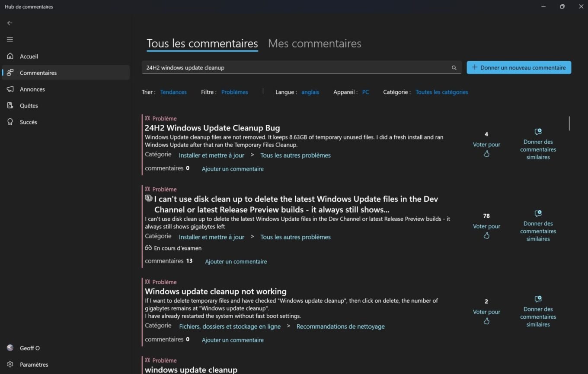Open Recommandations de nettoyage category link

pos(341,326)
